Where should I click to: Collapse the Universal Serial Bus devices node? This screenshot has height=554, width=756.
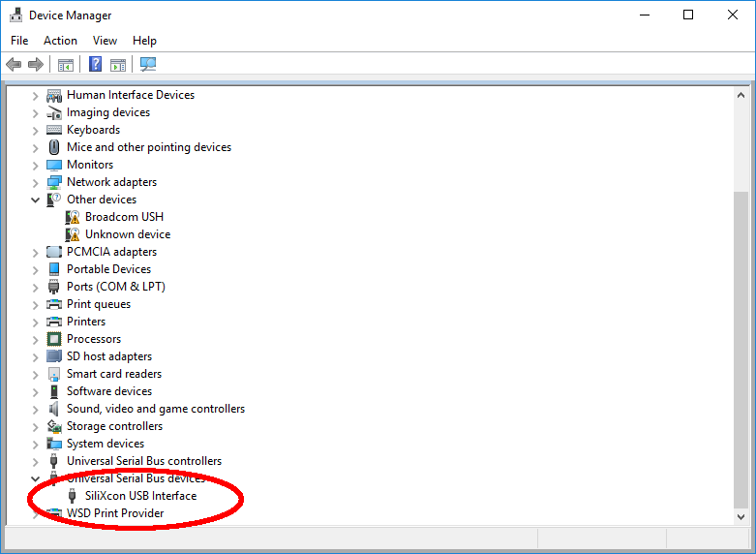pos(35,478)
